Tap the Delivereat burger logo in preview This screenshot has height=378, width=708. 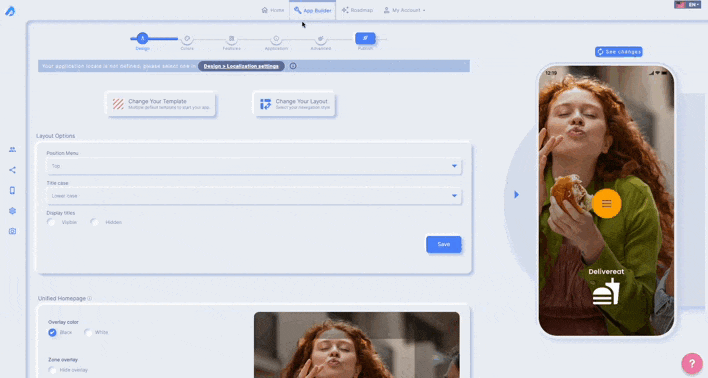[606, 292]
